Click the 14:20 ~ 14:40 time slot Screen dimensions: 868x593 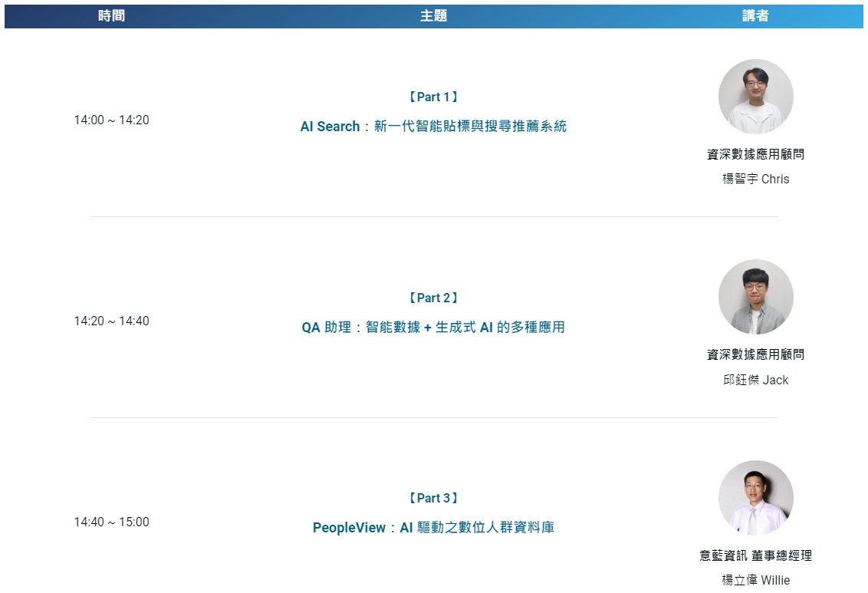click(x=111, y=321)
